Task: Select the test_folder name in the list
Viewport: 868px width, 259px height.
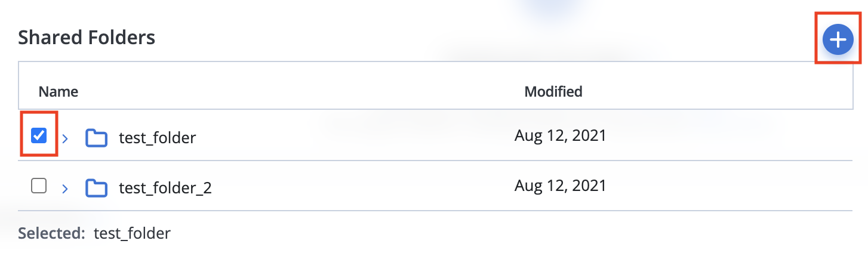Action: pos(158,138)
